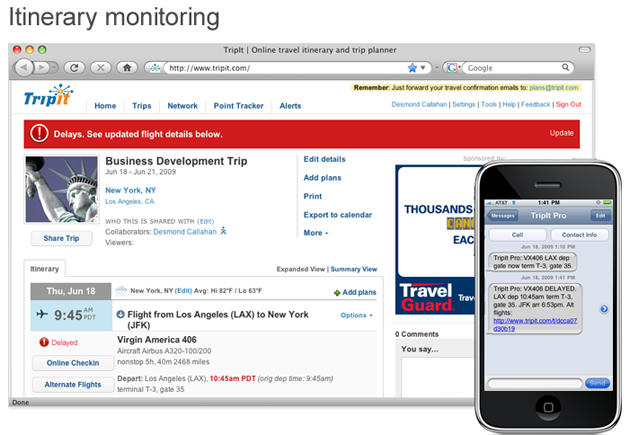Open the Settings link
Screen dimensions: 630x435
click(464, 104)
